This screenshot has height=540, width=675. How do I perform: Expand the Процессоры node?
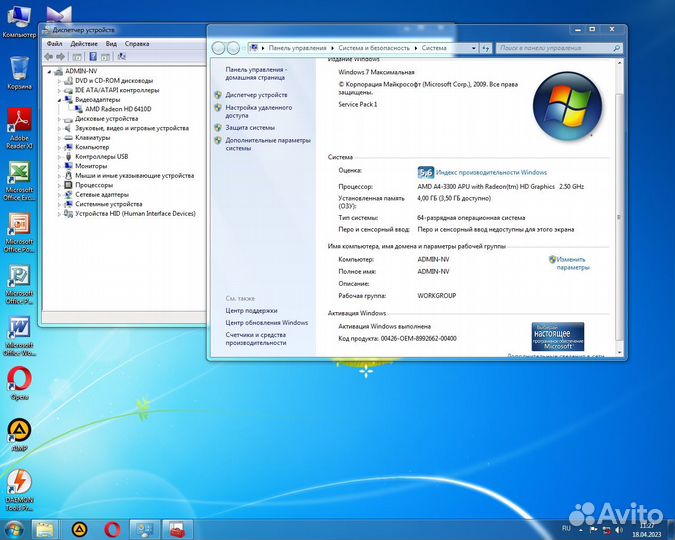(x=59, y=185)
